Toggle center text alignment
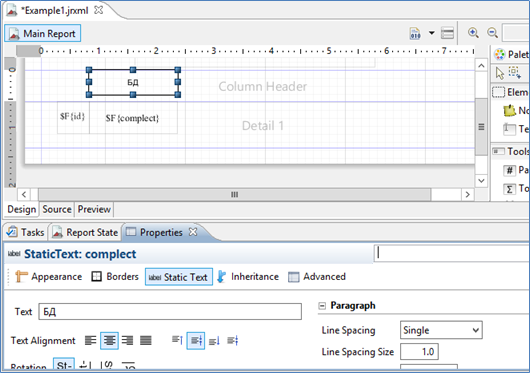530x373 pixels. coord(109,340)
